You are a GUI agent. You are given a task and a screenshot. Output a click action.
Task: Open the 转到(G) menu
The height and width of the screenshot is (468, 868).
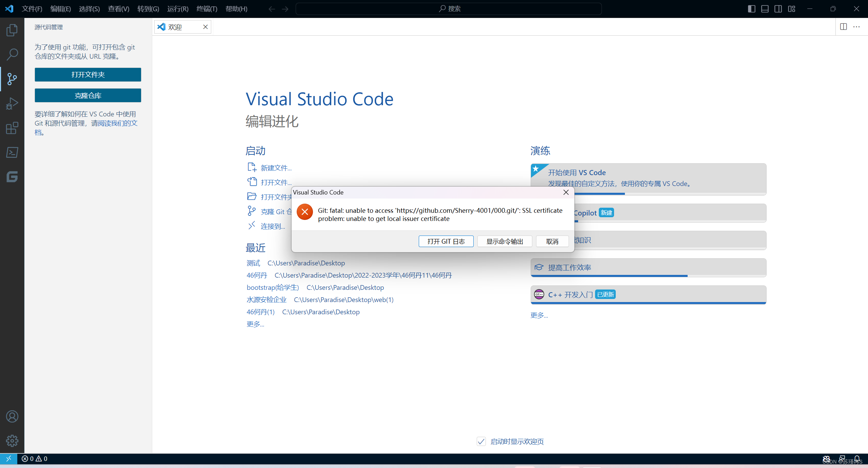(x=148, y=9)
